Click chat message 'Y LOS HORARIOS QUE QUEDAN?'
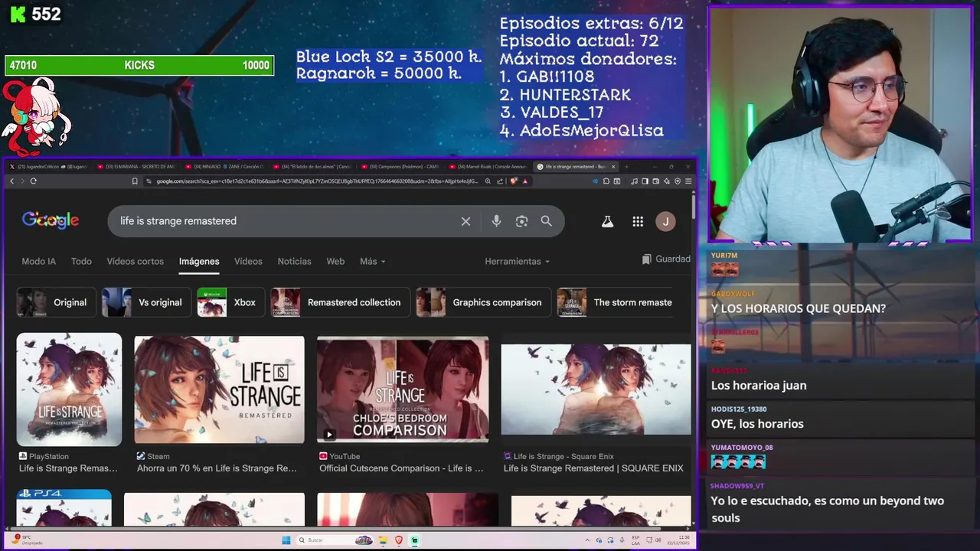 coord(799,308)
